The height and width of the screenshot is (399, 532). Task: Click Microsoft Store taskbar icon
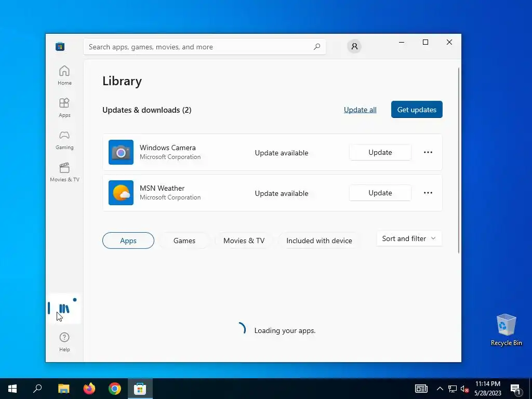(140, 389)
